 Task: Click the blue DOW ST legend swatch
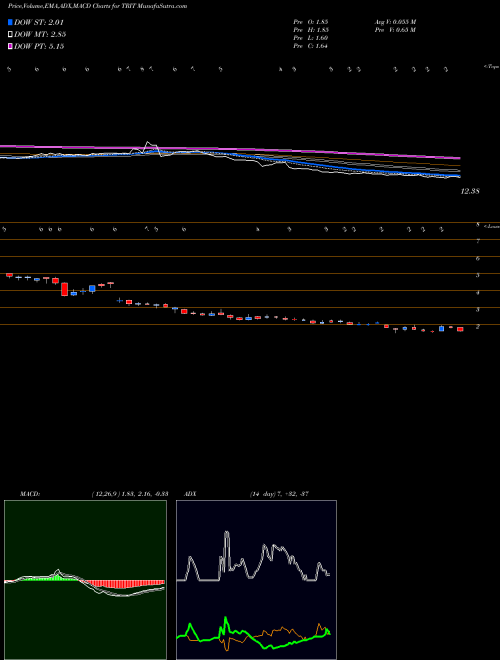(x=10, y=22)
